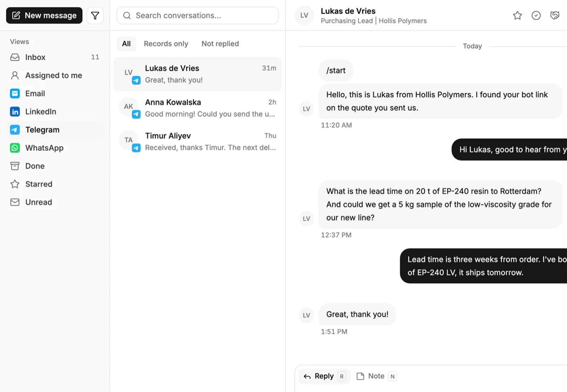Select the LinkedIn channel icon
This screenshot has height=392, width=567.
15,112
